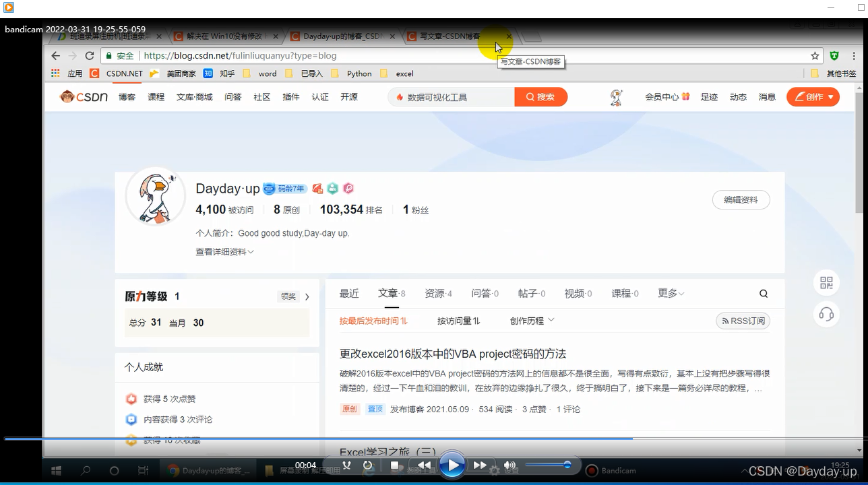The image size is (868, 485).
Task: Click the browser address bar URL
Action: point(240,56)
